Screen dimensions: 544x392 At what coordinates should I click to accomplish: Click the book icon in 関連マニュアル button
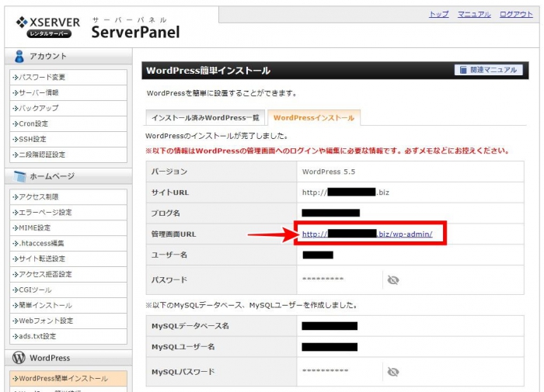pos(463,70)
